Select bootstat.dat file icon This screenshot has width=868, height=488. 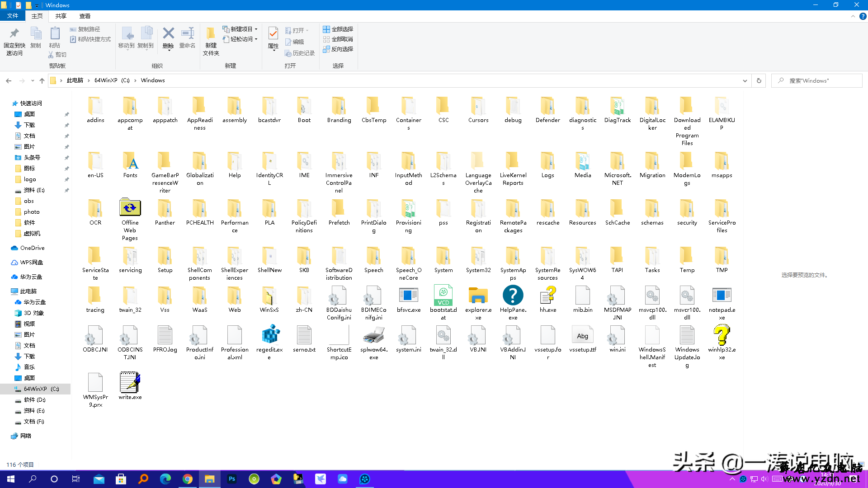pyautogui.click(x=443, y=296)
